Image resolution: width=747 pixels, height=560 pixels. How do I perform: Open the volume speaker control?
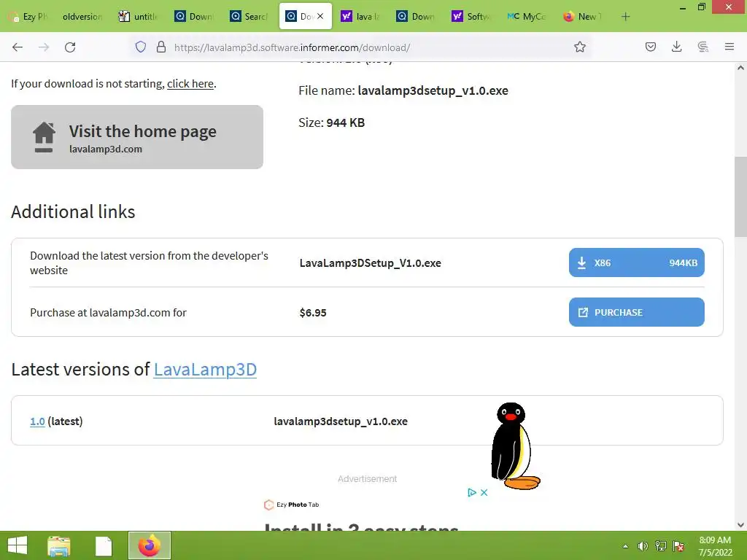(643, 546)
